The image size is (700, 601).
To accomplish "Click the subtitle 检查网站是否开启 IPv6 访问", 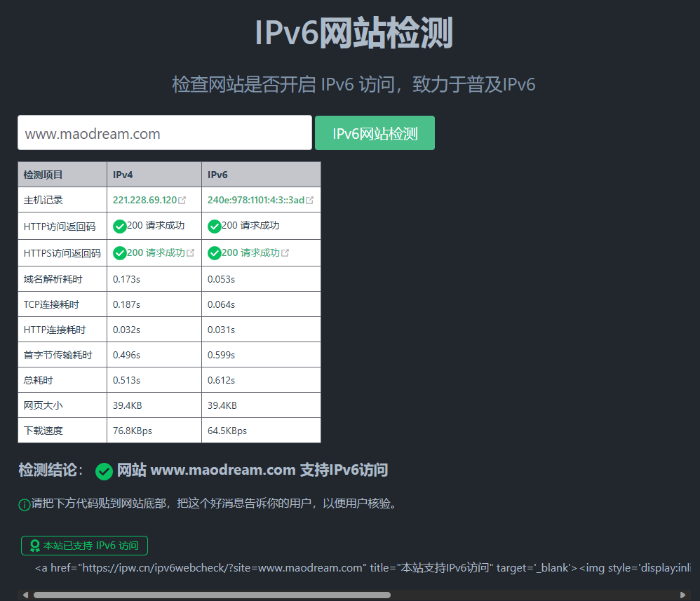I will (x=283, y=84).
